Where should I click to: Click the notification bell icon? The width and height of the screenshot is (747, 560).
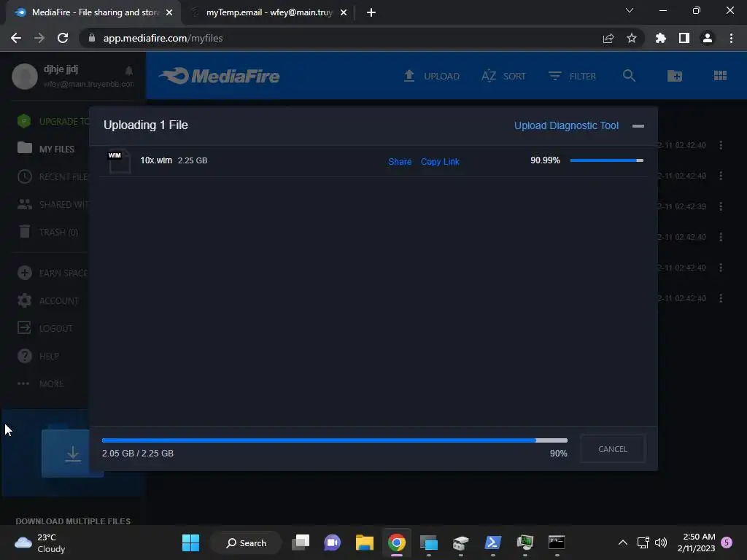point(128,71)
